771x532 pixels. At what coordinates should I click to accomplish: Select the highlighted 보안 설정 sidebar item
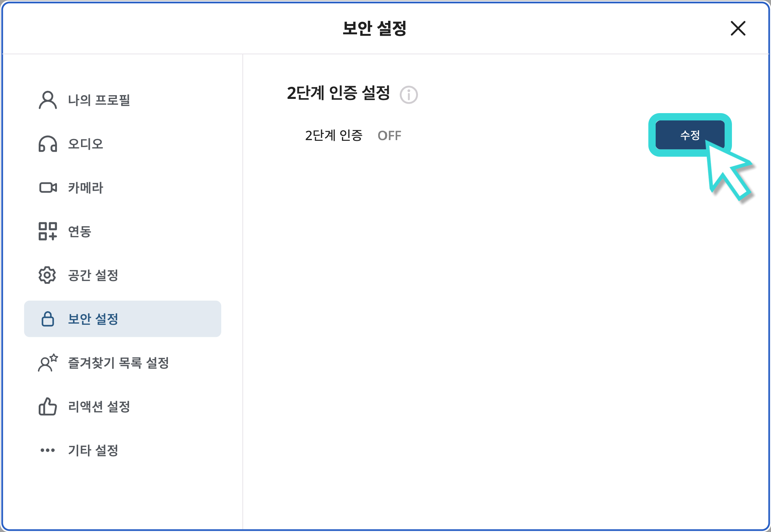pos(93,319)
